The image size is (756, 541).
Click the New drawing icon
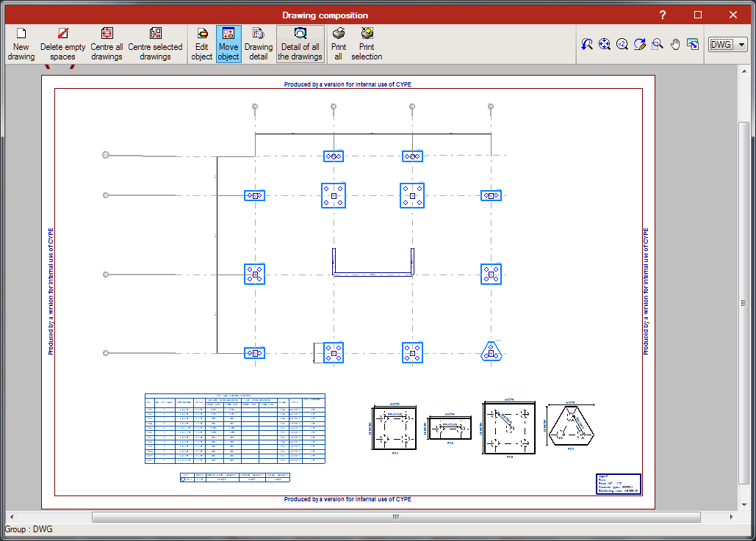click(x=21, y=43)
